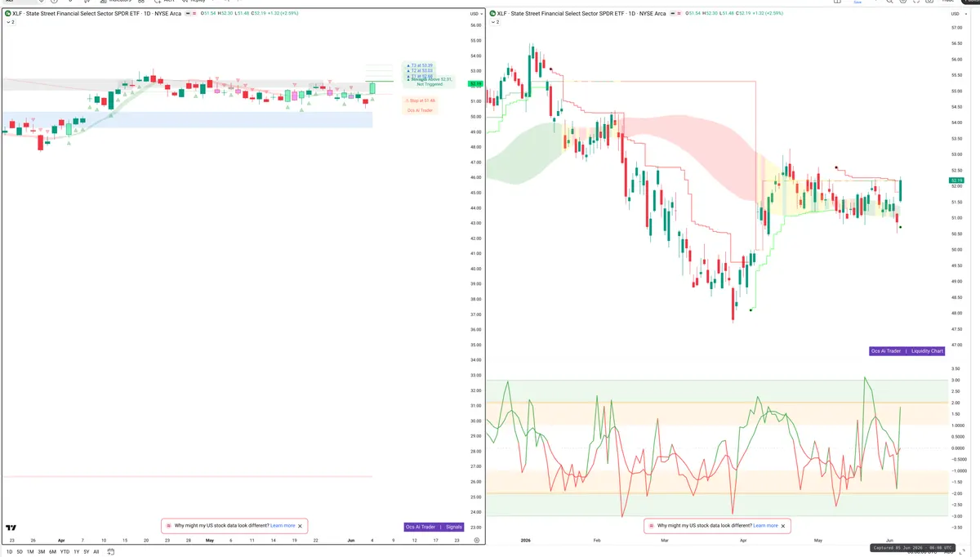This screenshot has height=557, width=980.
Task: Click the 'T3 at 53.39' target label
Action: 420,65
